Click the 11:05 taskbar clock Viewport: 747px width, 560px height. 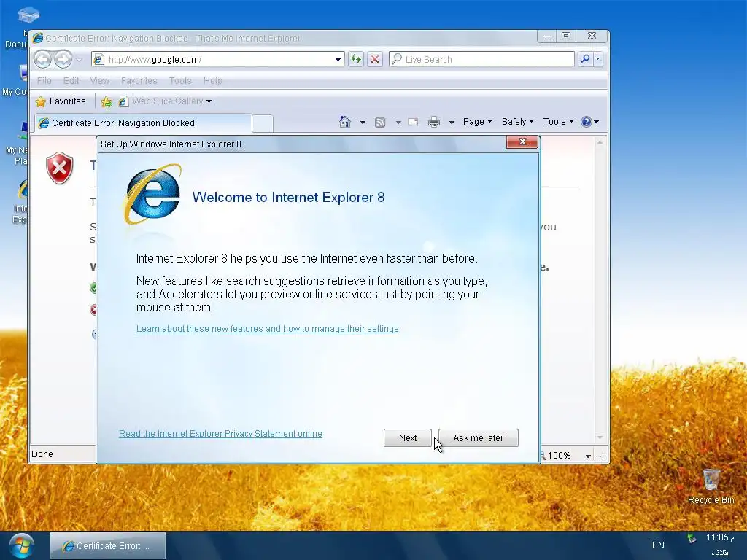720,537
